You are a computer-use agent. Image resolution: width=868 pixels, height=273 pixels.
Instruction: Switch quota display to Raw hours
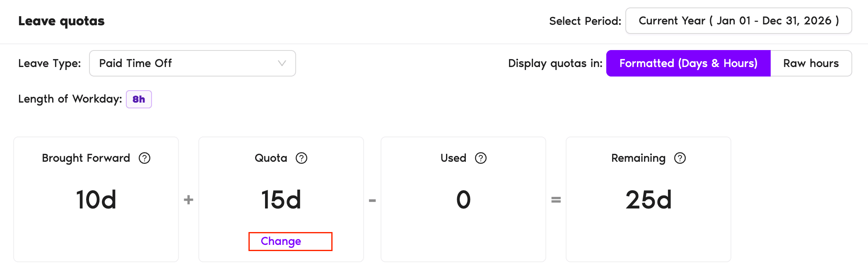coord(811,63)
